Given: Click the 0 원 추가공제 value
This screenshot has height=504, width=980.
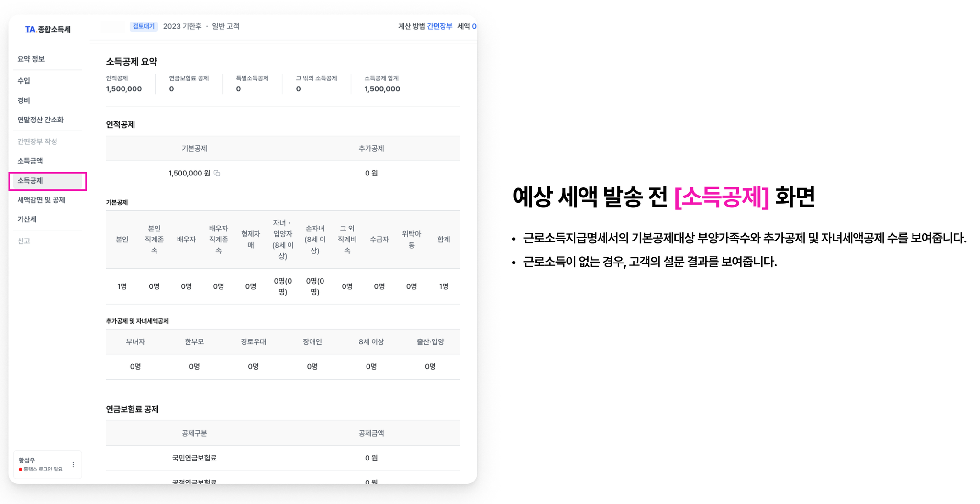Looking at the screenshot, I should tap(371, 173).
